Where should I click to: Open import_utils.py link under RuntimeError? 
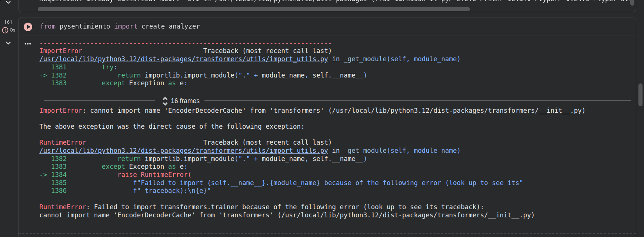184,151
